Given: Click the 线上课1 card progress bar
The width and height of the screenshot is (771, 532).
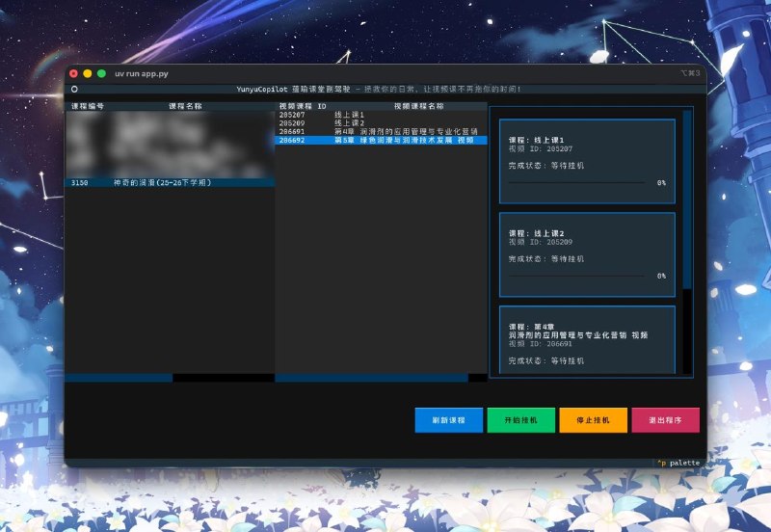Looking at the screenshot, I should point(576,182).
